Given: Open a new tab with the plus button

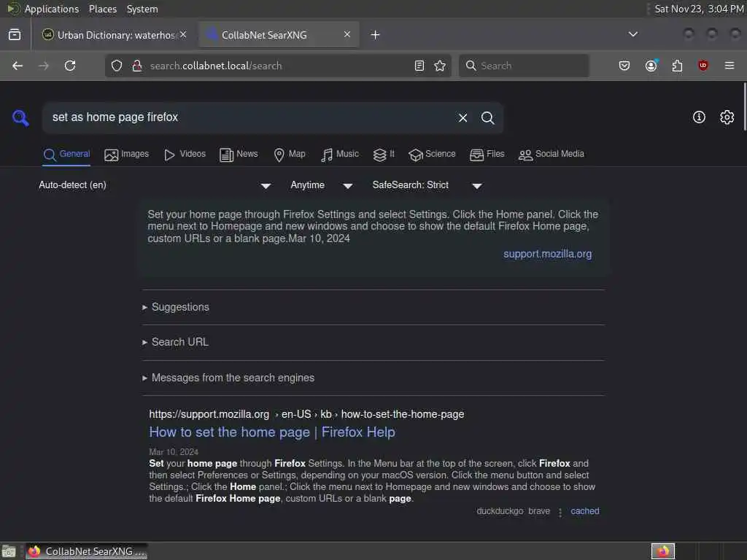Looking at the screenshot, I should pyautogui.click(x=376, y=35).
